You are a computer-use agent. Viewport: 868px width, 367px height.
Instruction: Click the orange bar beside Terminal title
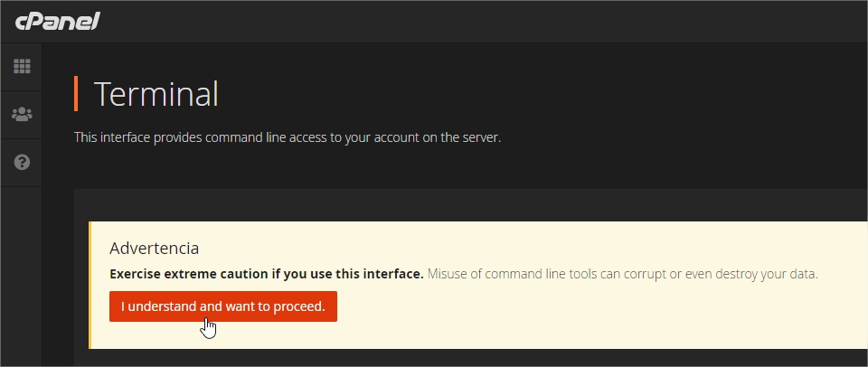[76, 94]
